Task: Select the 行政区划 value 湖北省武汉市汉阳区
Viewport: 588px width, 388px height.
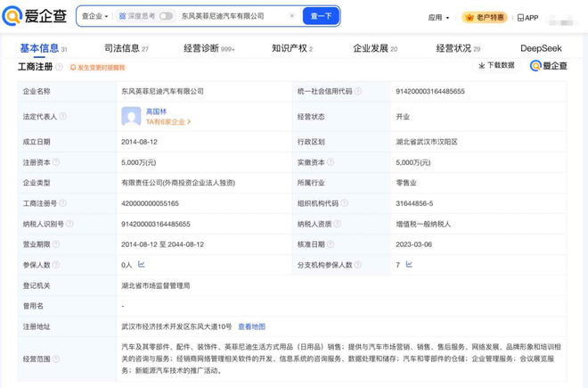Action: 427,142
